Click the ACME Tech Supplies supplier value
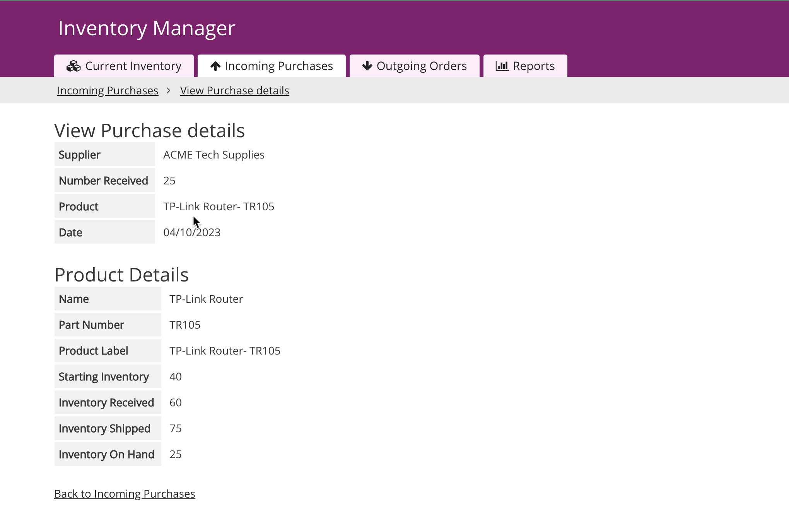 (x=213, y=155)
